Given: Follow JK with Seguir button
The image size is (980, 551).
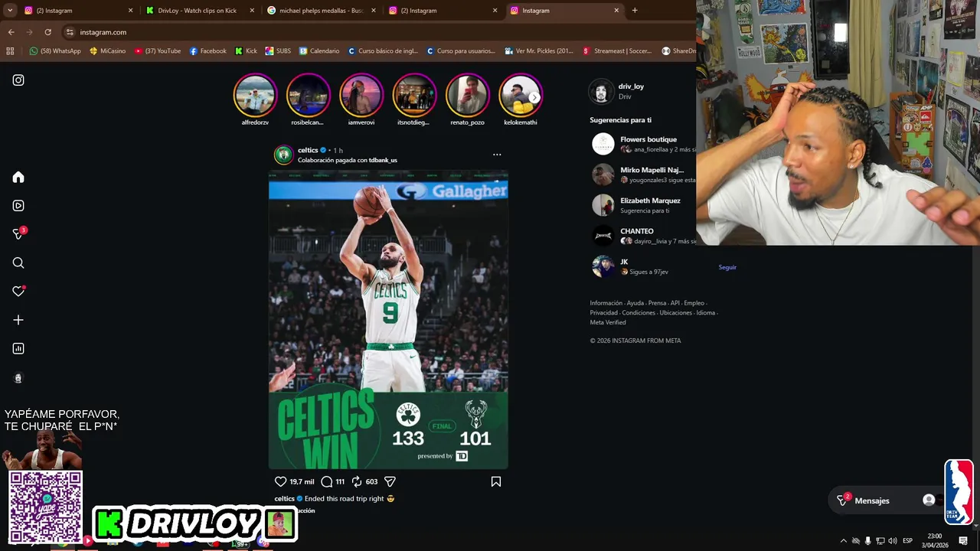Looking at the screenshot, I should click(x=727, y=267).
